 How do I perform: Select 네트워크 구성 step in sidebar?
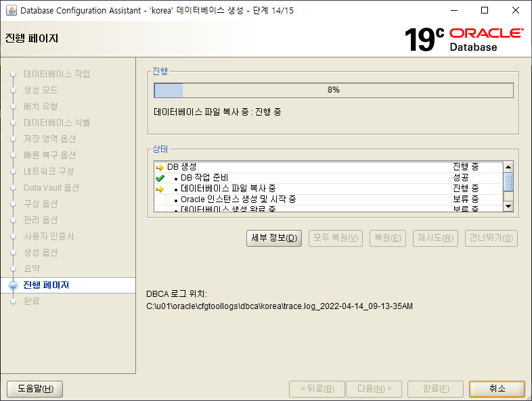pyautogui.click(x=49, y=172)
